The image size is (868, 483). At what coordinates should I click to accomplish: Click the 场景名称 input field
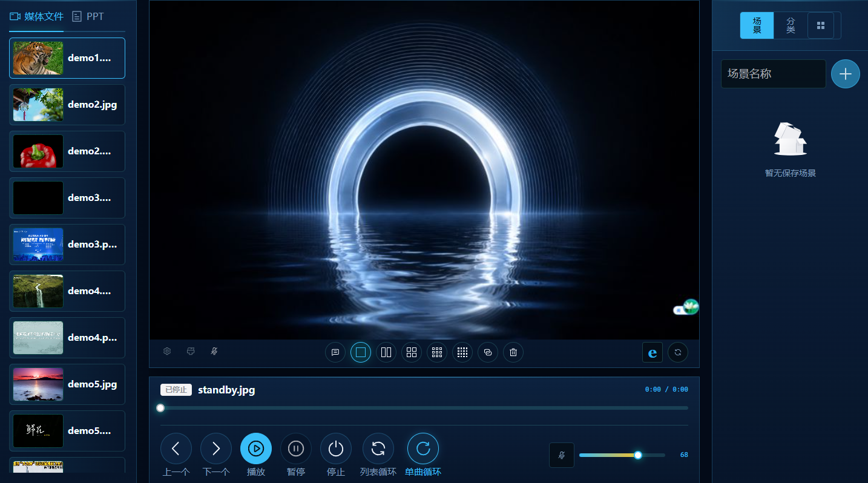click(774, 74)
